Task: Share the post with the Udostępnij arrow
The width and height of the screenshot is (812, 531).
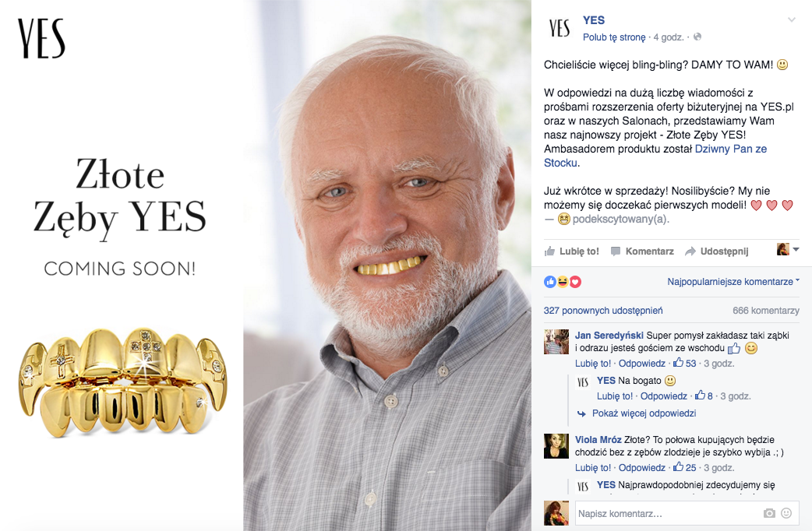Action: click(x=717, y=251)
